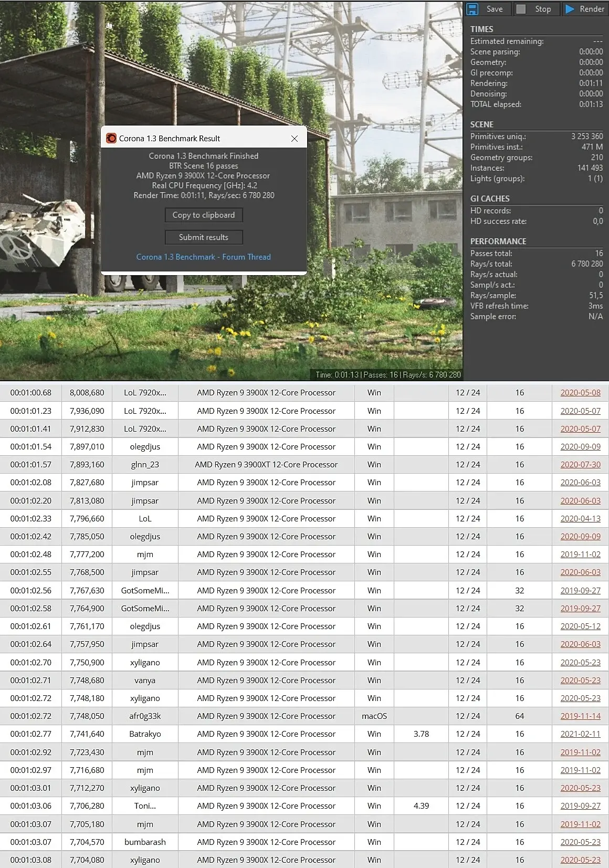Click the Save label in toolbar
The height and width of the screenshot is (868, 609).
495,9
